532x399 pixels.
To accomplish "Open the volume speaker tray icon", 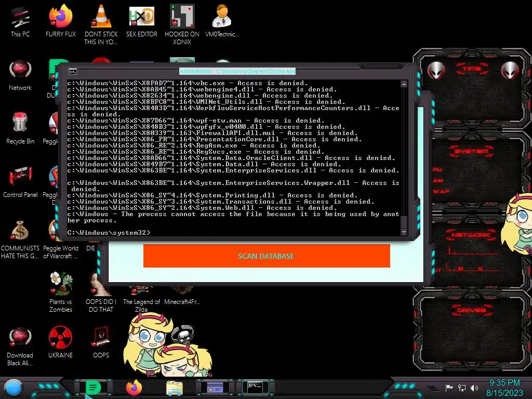I will tap(474, 388).
